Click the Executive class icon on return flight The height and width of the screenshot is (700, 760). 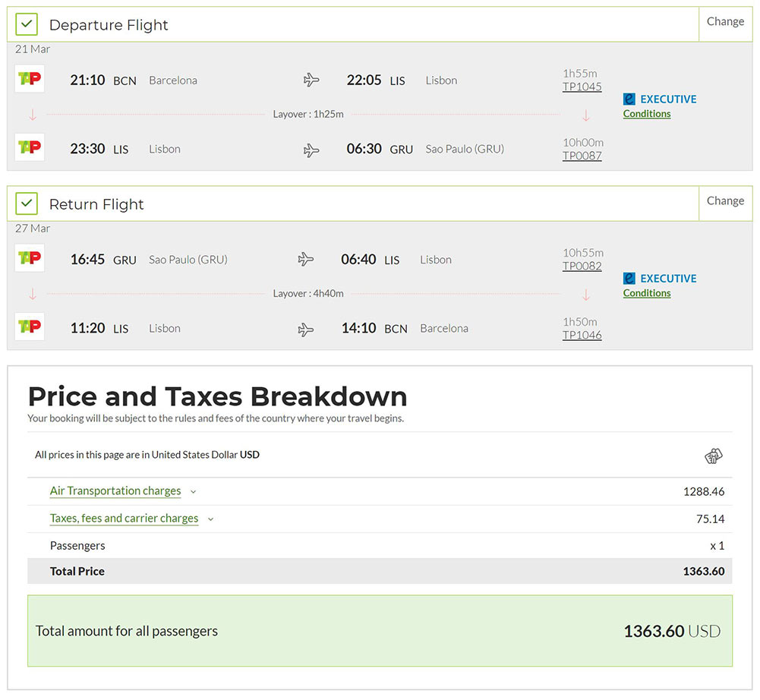tap(629, 279)
